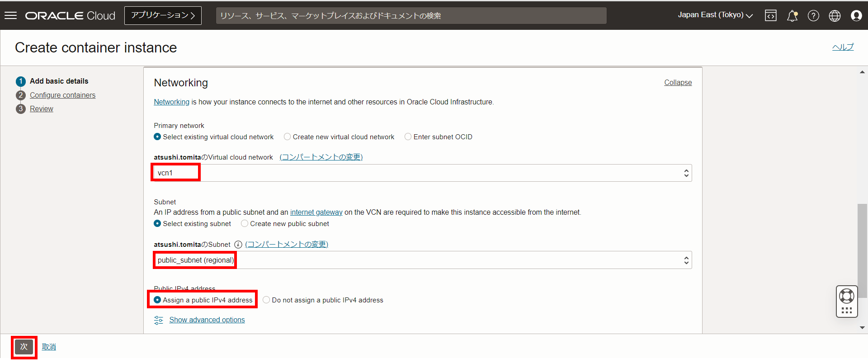Click the 次 (Next) button

click(x=24, y=347)
